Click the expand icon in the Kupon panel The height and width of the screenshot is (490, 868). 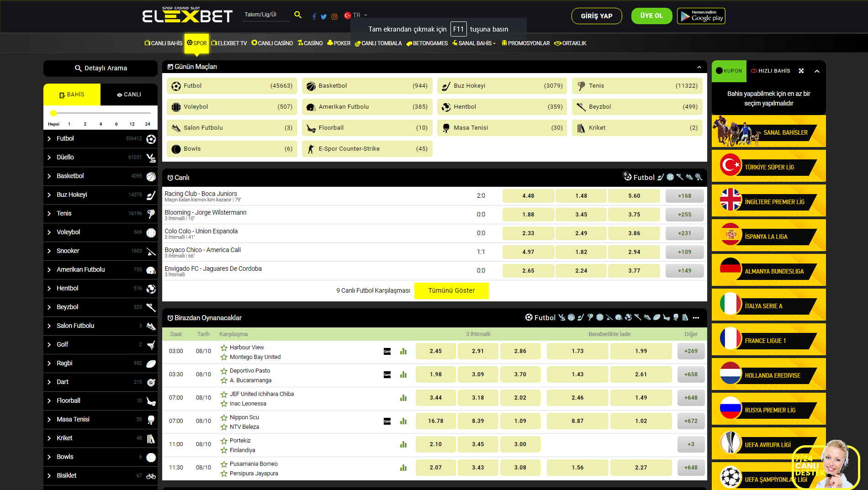pyautogui.click(x=801, y=71)
